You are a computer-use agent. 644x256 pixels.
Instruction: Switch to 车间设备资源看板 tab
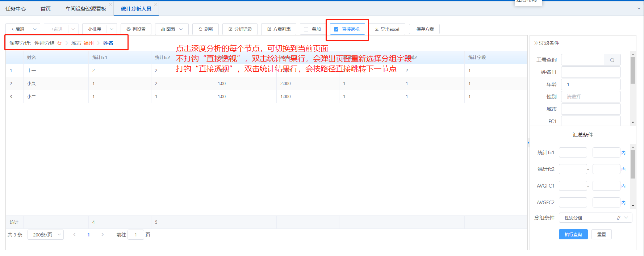click(85, 9)
